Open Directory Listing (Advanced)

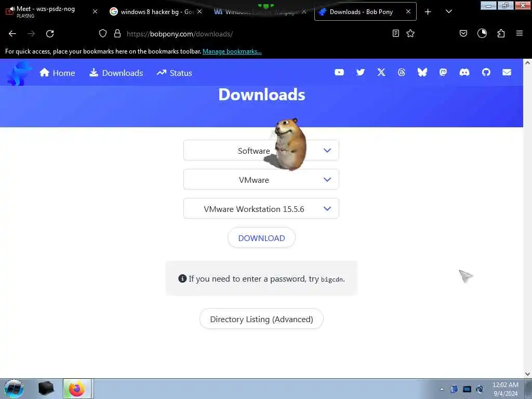point(262,319)
